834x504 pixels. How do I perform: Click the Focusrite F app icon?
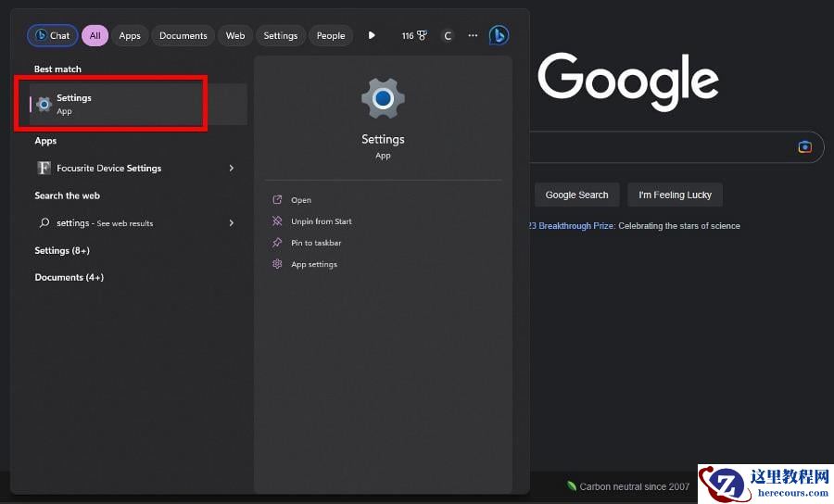[x=44, y=168]
